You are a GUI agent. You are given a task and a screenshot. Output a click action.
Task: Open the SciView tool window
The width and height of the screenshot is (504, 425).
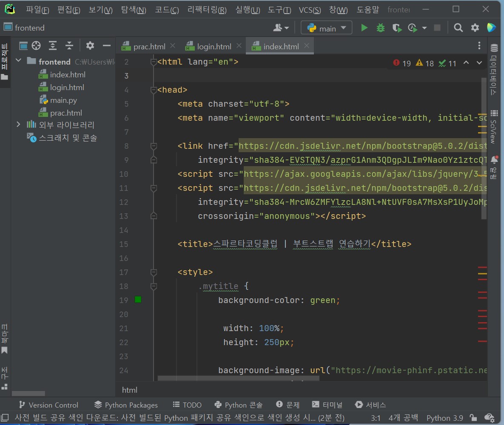coord(494,127)
